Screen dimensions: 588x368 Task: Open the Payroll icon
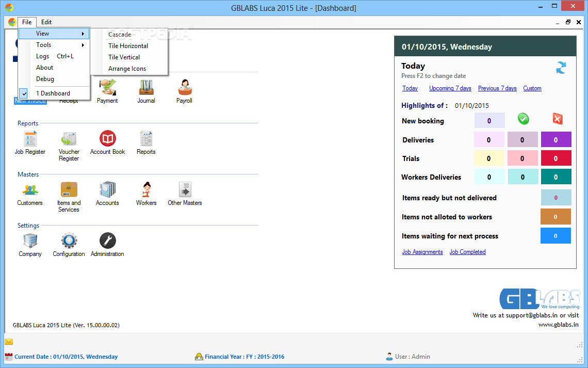pyautogui.click(x=185, y=87)
